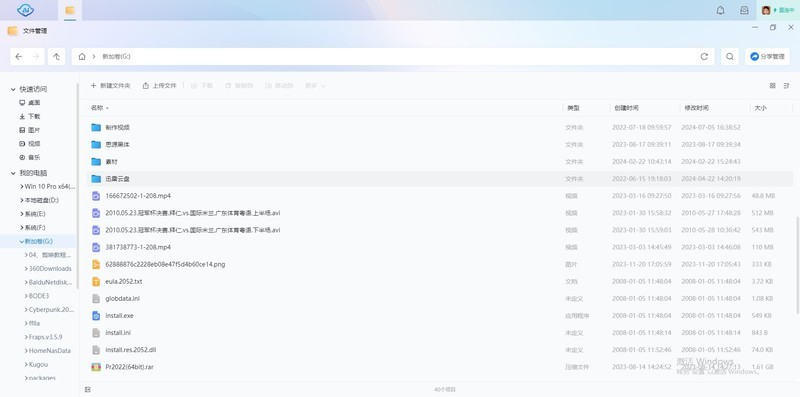Click the 新加卷(G:) breadcrumb in the path bar
Viewport: 800px width, 397px height.
click(x=116, y=57)
